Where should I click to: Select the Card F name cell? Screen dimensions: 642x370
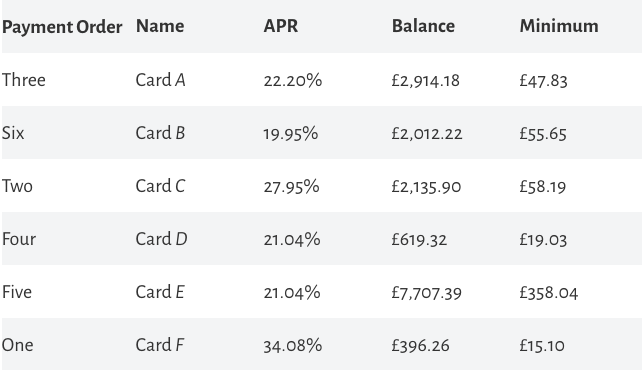coord(160,345)
